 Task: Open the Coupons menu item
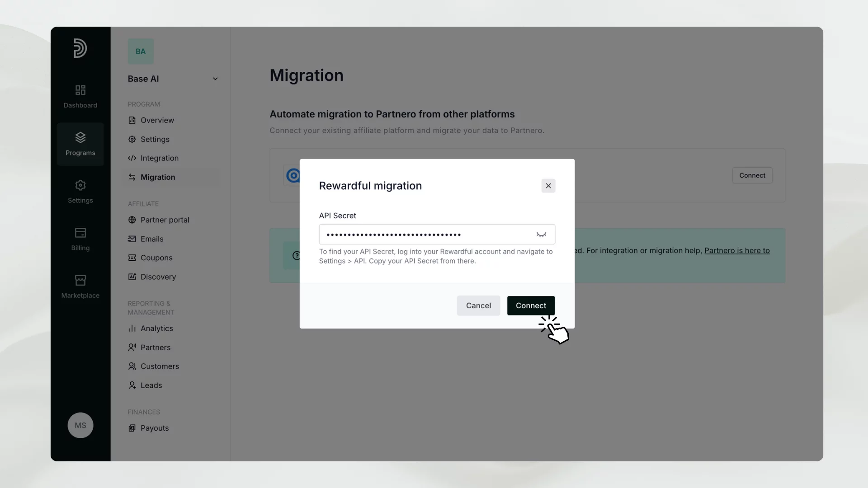(x=156, y=258)
